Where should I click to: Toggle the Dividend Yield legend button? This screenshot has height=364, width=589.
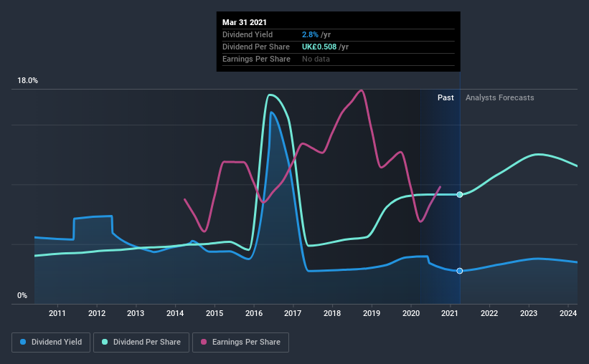coord(51,343)
